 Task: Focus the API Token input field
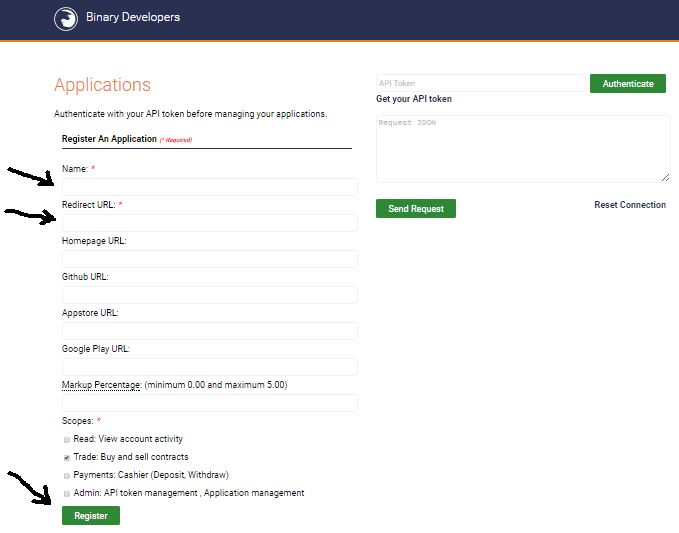[481, 83]
